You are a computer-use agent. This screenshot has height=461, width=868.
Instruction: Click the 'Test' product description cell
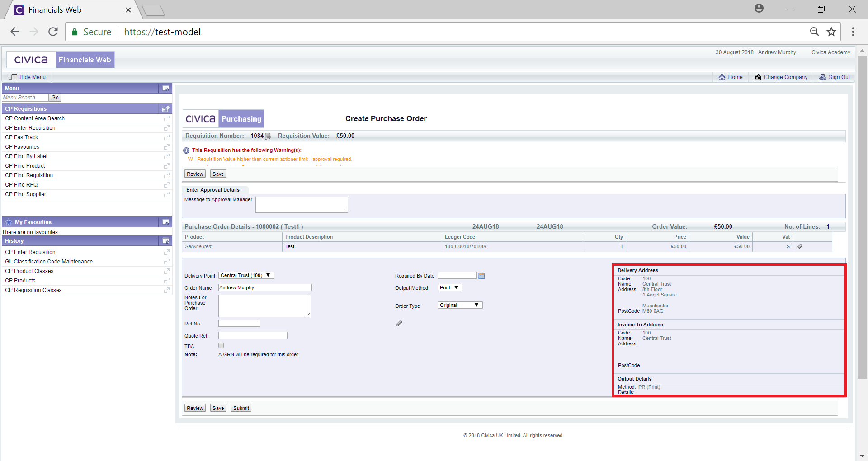pyautogui.click(x=362, y=247)
